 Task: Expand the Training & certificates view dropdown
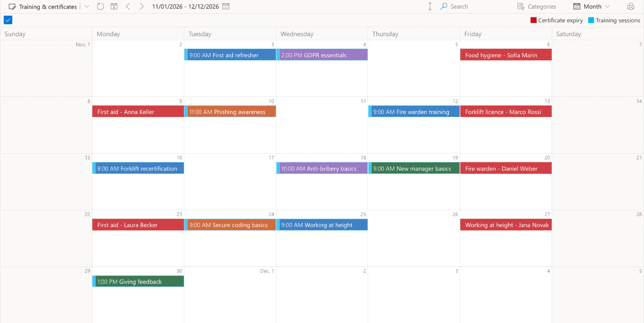pos(87,7)
